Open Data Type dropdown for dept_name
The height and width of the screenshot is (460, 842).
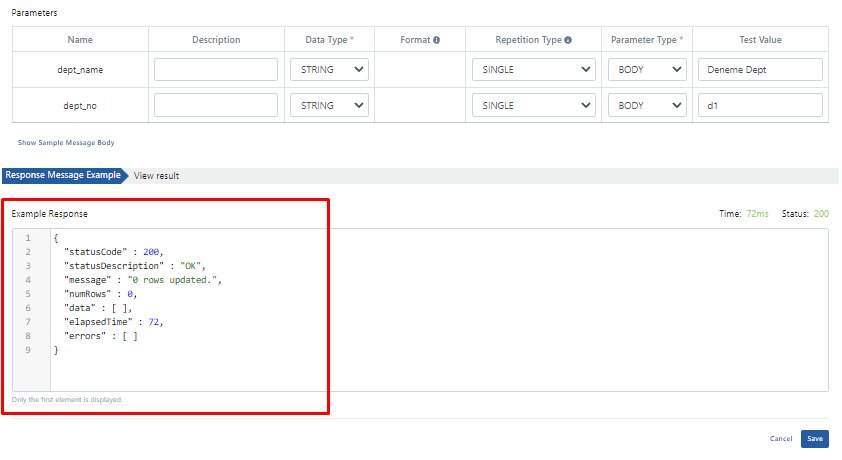tap(329, 70)
